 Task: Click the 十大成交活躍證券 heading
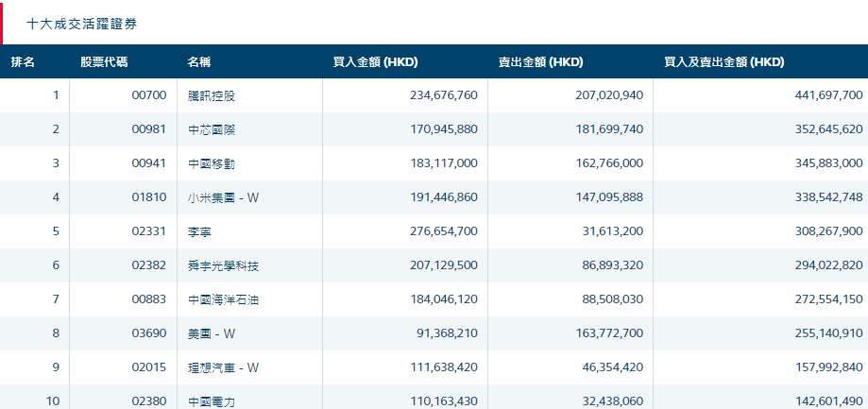point(82,24)
